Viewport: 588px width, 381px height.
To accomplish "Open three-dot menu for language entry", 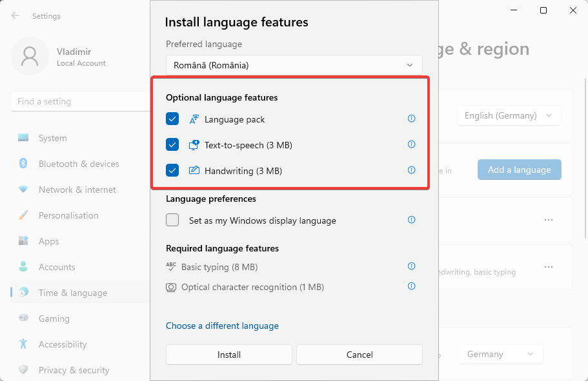I will tap(548, 220).
